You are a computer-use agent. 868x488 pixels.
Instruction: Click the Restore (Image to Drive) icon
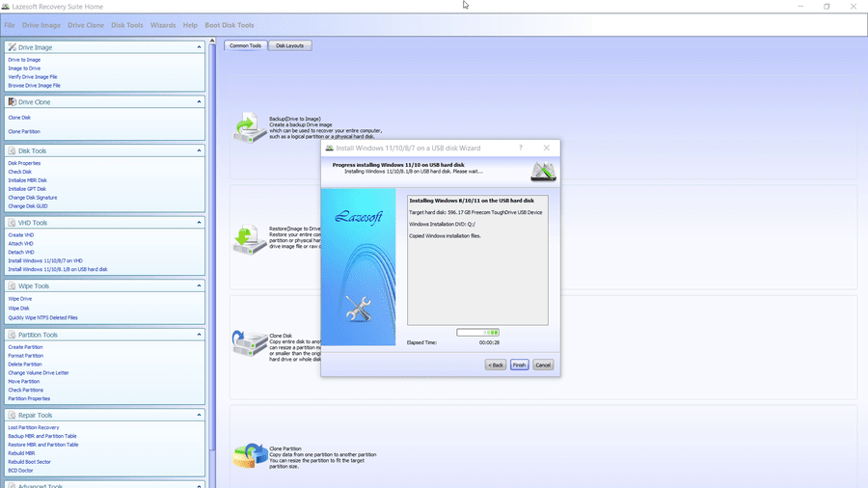pos(250,239)
